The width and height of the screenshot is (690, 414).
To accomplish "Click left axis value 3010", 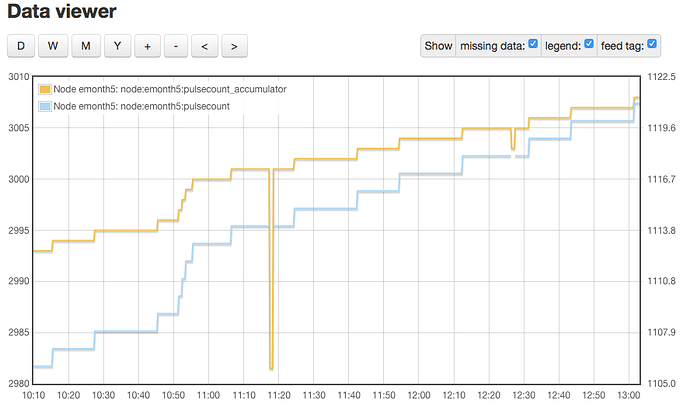I will pos(19,77).
